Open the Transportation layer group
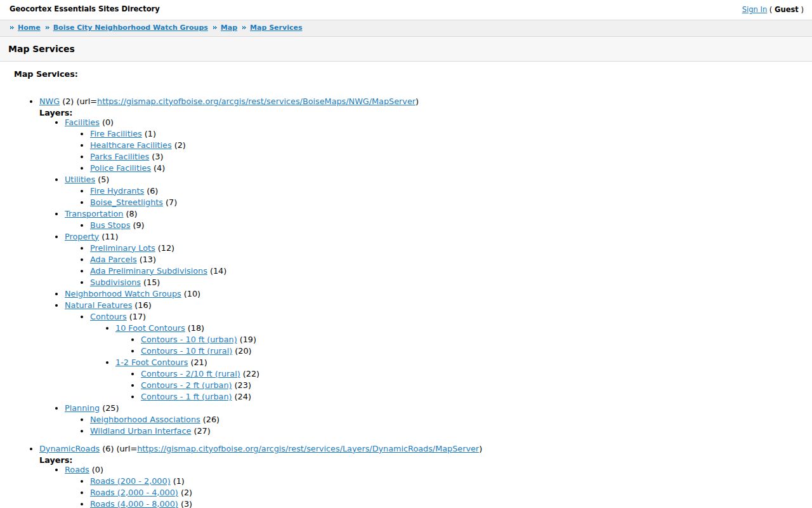The height and width of the screenshot is (508, 812). point(94,214)
